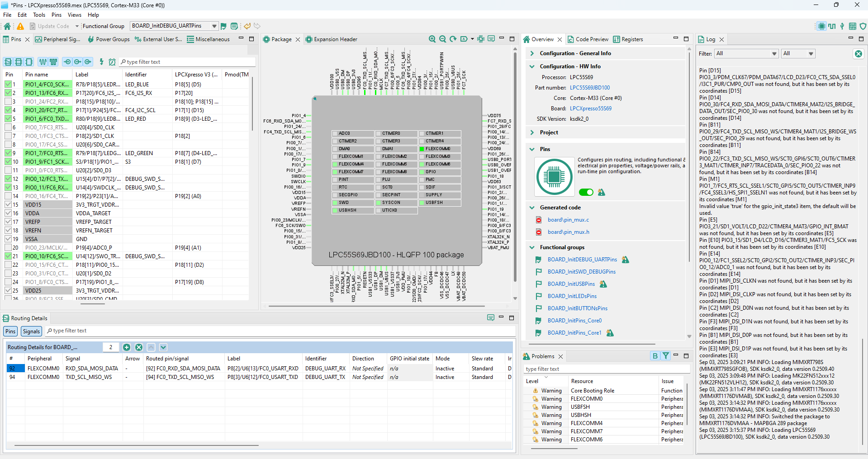
Task: Zoom in on the package view
Action: coord(432,39)
